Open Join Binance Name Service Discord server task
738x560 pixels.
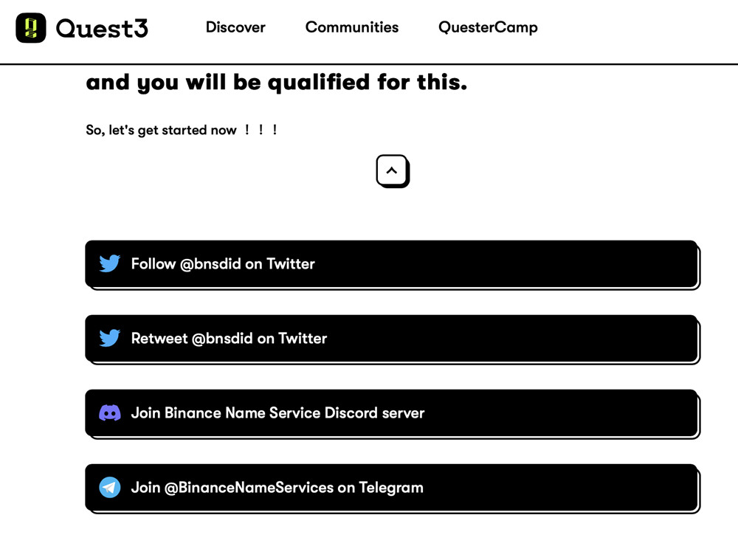pyautogui.click(x=392, y=413)
